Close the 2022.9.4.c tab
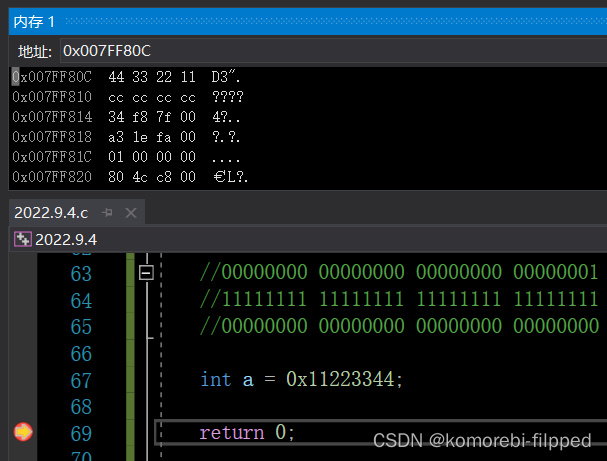This screenshot has height=461, width=607. (x=131, y=213)
